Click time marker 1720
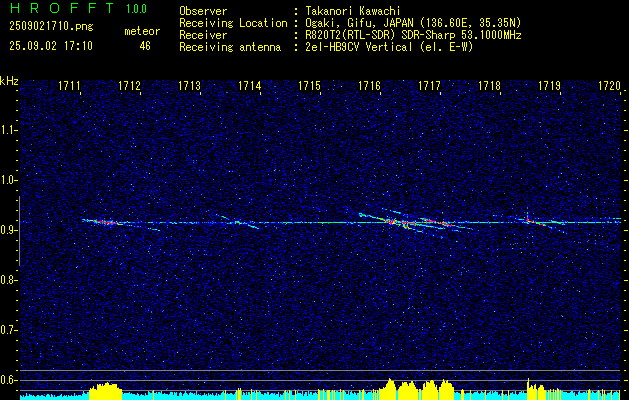629x400 pixels. coord(609,86)
